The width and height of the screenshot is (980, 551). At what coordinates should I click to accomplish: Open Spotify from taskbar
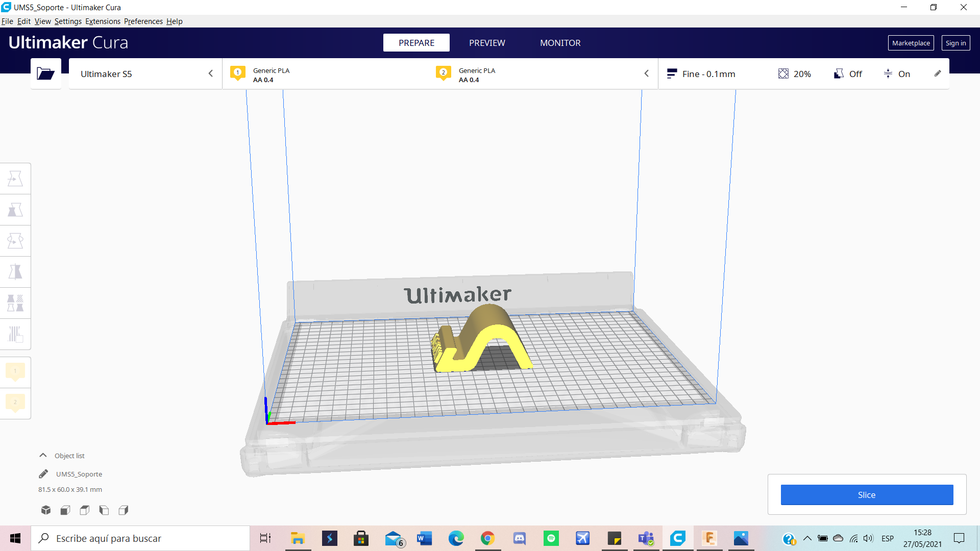point(551,538)
